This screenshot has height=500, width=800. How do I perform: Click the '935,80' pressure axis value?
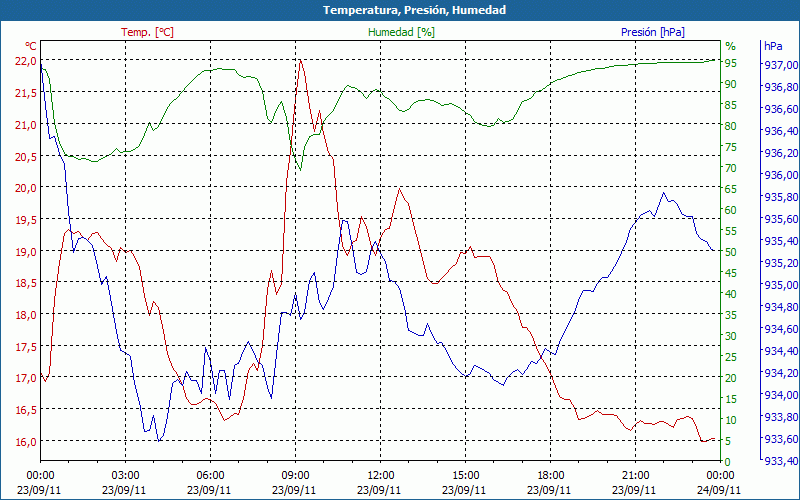pos(781,197)
